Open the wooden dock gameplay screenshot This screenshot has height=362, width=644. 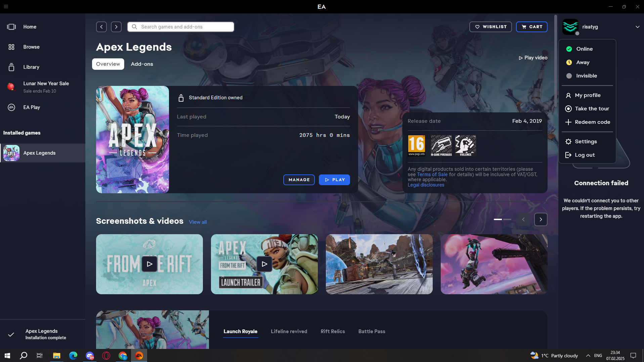pos(379,264)
